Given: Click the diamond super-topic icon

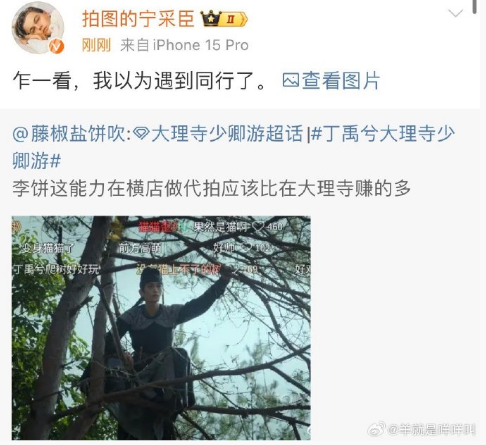Looking at the screenshot, I should 141,134.
